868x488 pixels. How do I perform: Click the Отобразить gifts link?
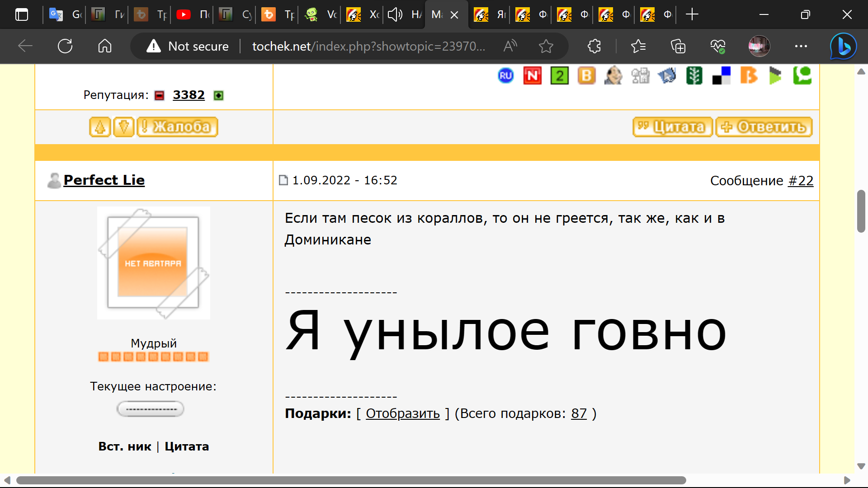click(403, 413)
